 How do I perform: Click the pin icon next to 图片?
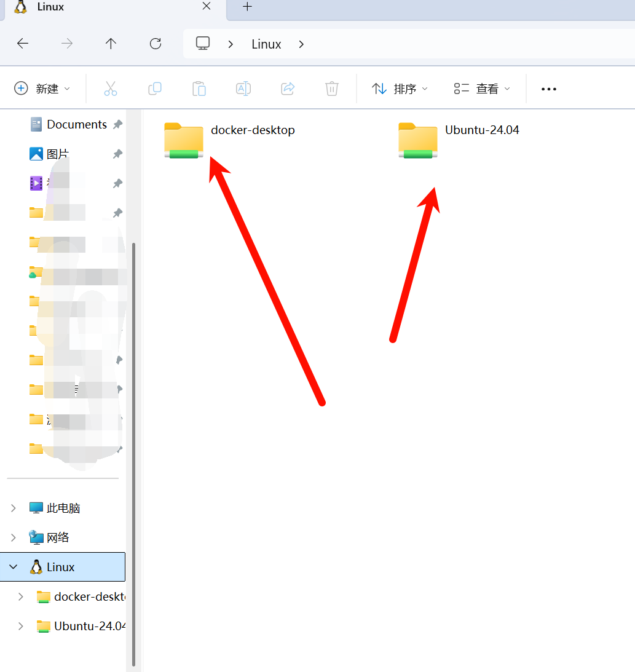coord(118,154)
